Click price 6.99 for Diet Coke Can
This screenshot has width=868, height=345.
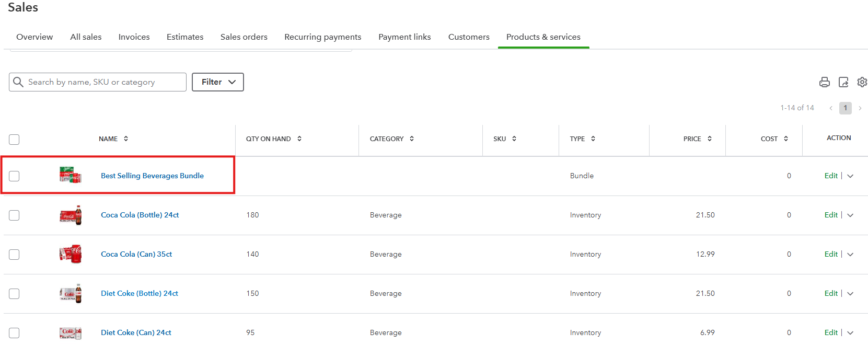click(708, 332)
